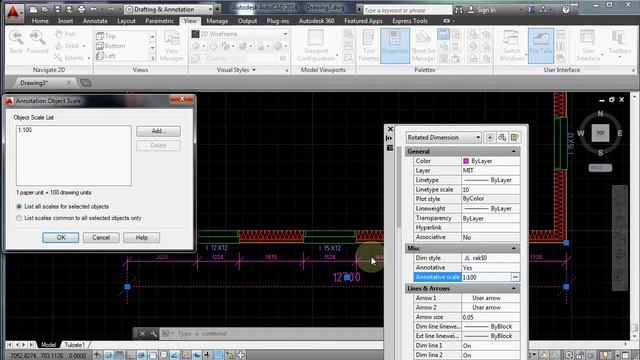Select the Top view in Views list
Screen dimensions: 640x360
tap(106, 36)
